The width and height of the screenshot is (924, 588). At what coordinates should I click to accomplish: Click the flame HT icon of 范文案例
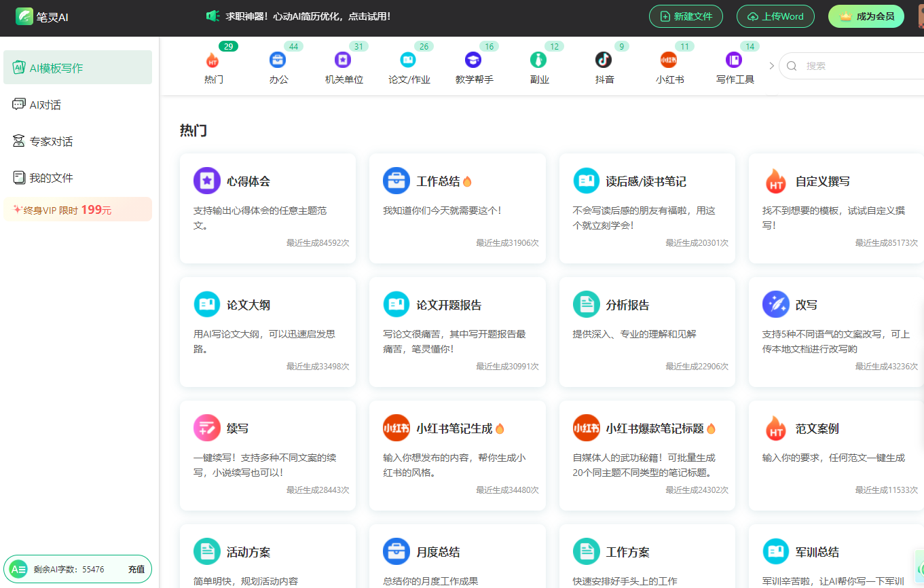775,428
